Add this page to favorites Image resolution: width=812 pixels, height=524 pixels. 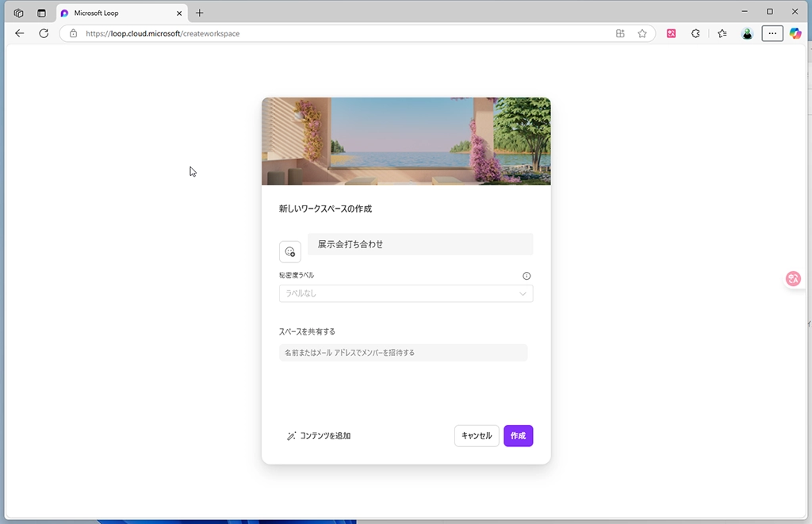[642, 33]
